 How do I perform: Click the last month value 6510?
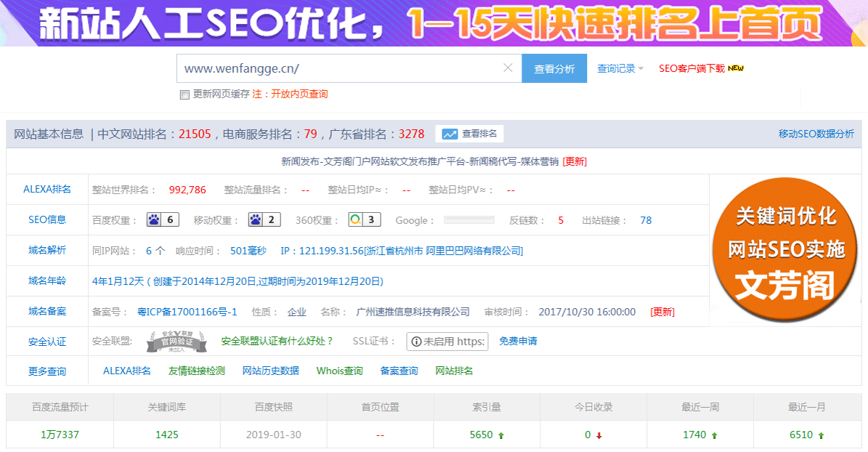pyautogui.click(x=801, y=435)
